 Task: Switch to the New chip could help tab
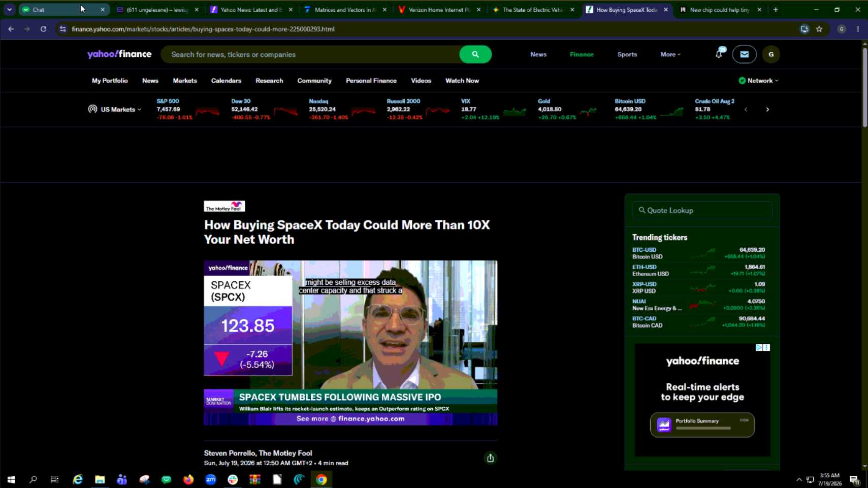click(720, 10)
